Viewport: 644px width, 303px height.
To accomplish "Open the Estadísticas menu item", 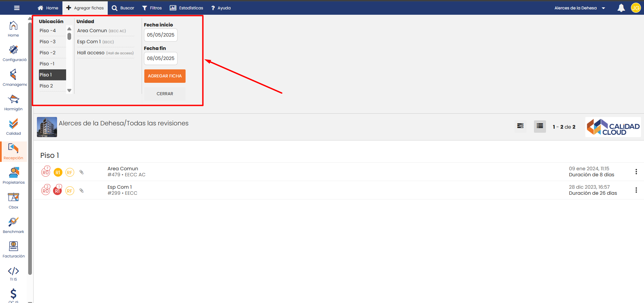I will 187,8.
